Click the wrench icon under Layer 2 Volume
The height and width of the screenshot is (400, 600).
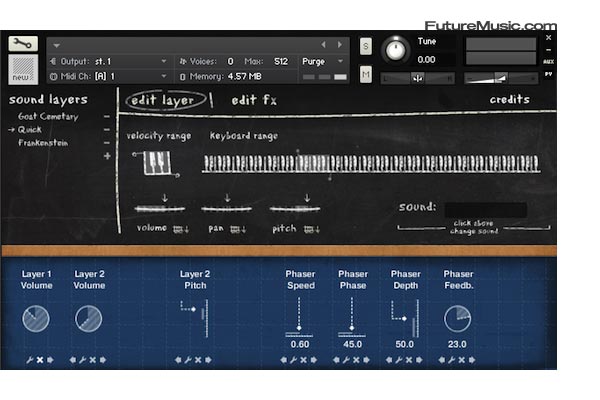(x=82, y=360)
